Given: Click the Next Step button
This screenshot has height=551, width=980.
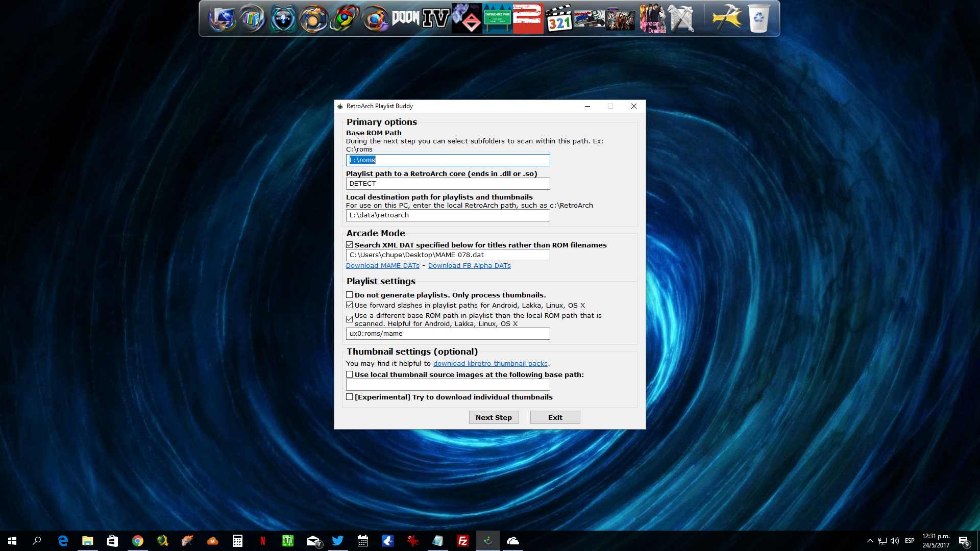Looking at the screenshot, I should [494, 417].
